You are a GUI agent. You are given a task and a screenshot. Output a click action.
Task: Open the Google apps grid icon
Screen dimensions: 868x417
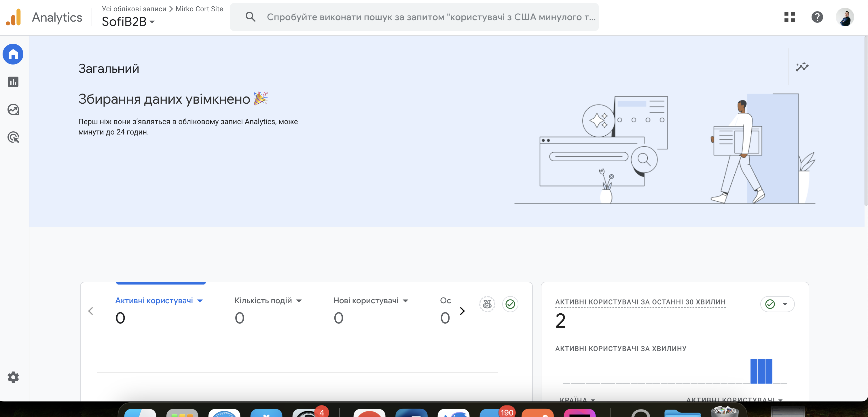pos(789,17)
